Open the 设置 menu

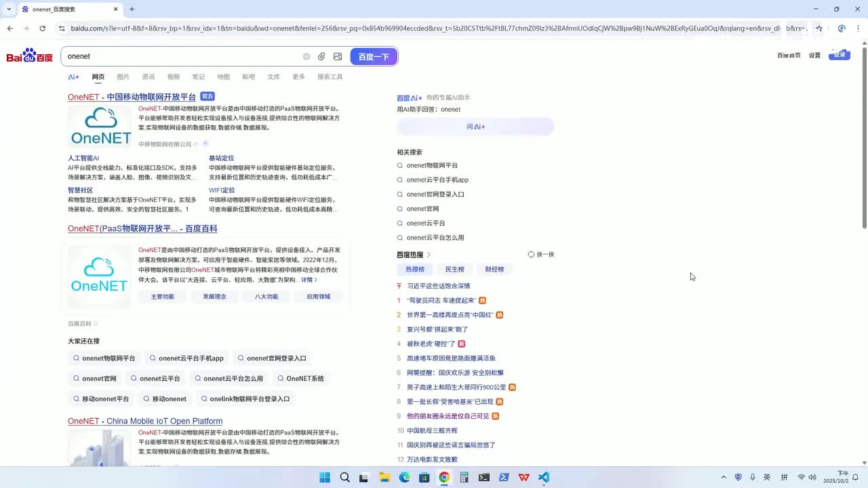(814, 56)
